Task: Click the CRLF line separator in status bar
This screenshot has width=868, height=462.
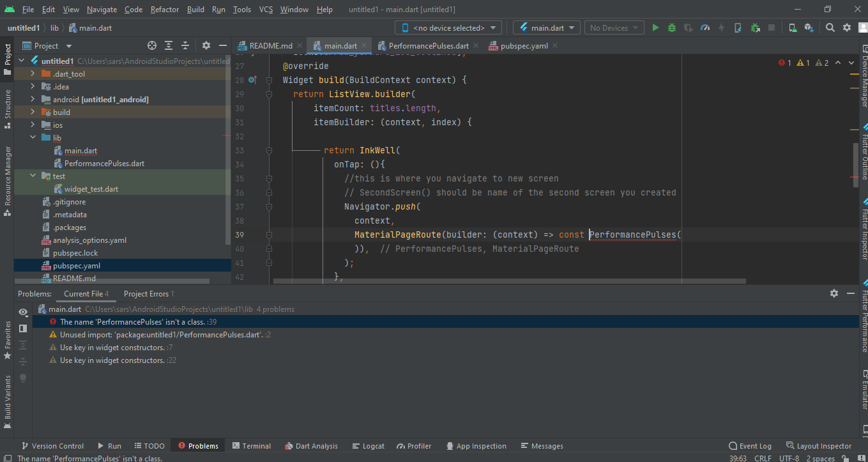Action: 763,458
